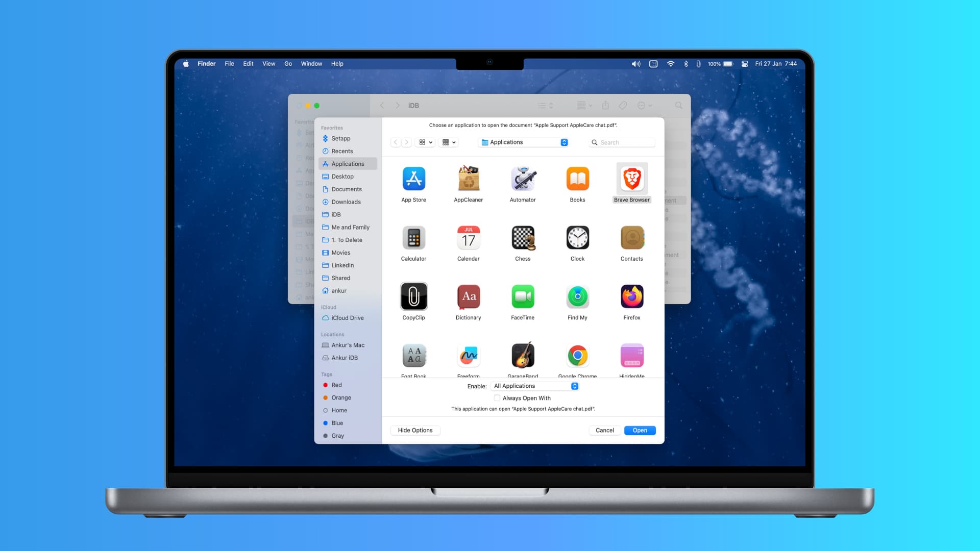This screenshot has height=551, width=980.
Task: Click the Finder menu item
Action: tap(207, 63)
